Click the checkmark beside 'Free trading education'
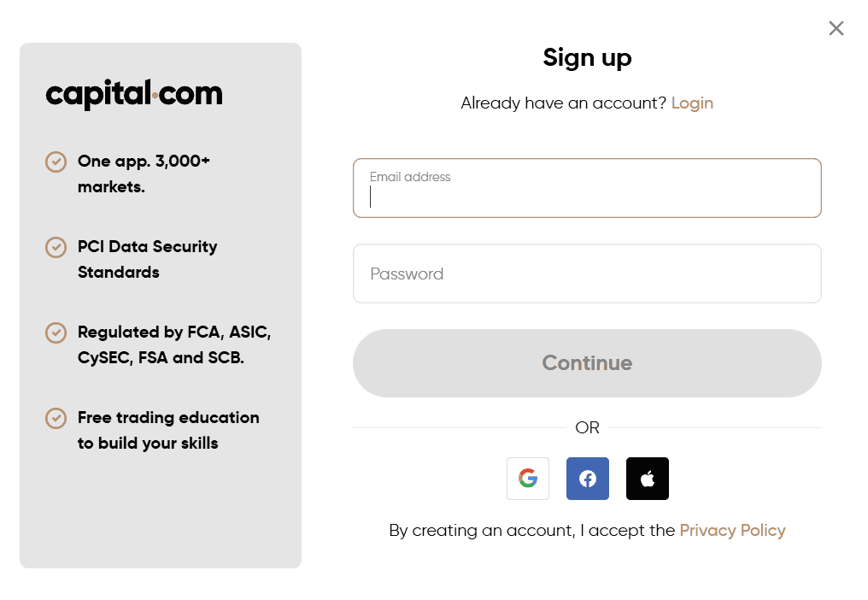This screenshot has height=600, width=868. 56,418
